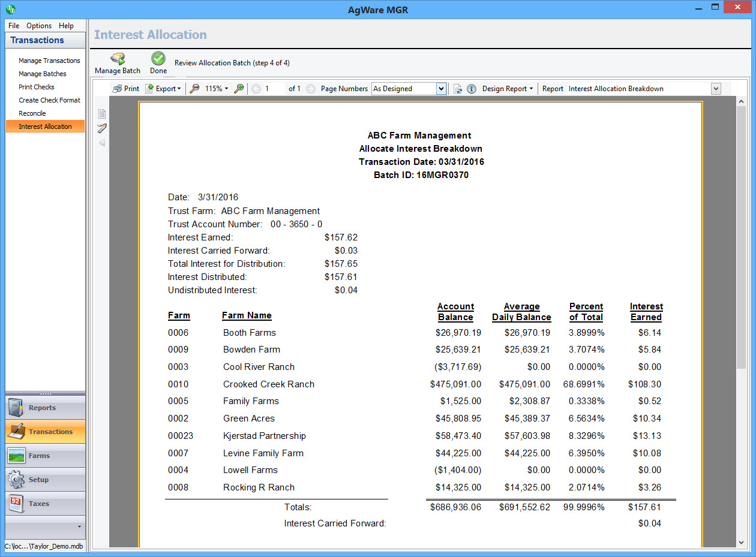This screenshot has width=756, height=557.
Task: Open the Options menu
Action: pyautogui.click(x=39, y=26)
